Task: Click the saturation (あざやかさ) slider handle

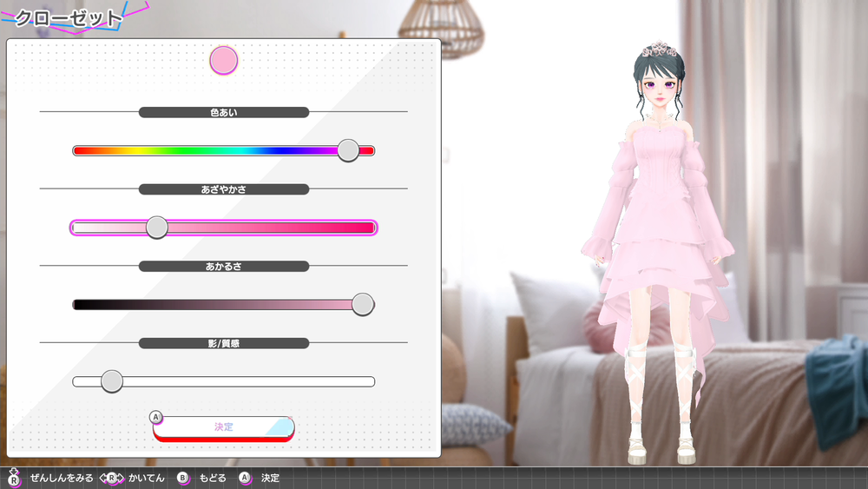Action: [157, 228]
